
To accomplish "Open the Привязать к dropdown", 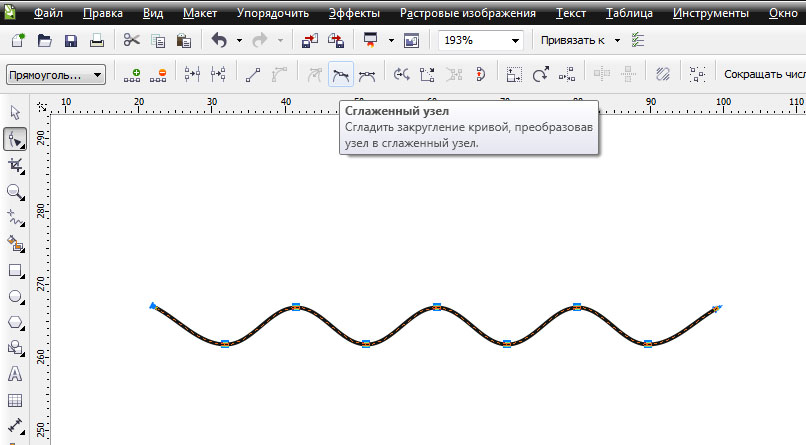I will pos(617,40).
